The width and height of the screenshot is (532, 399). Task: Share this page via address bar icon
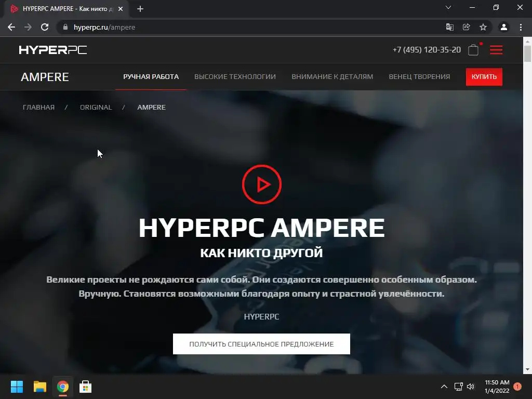click(467, 27)
